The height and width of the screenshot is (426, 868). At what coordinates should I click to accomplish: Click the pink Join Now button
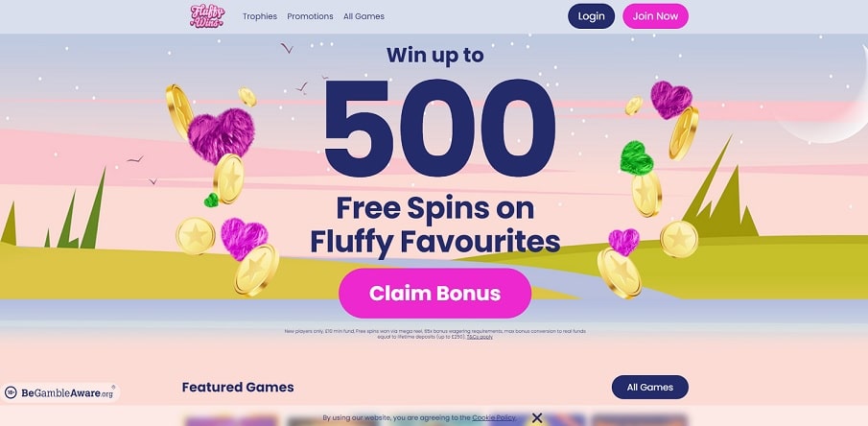click(x=655, y=16)
